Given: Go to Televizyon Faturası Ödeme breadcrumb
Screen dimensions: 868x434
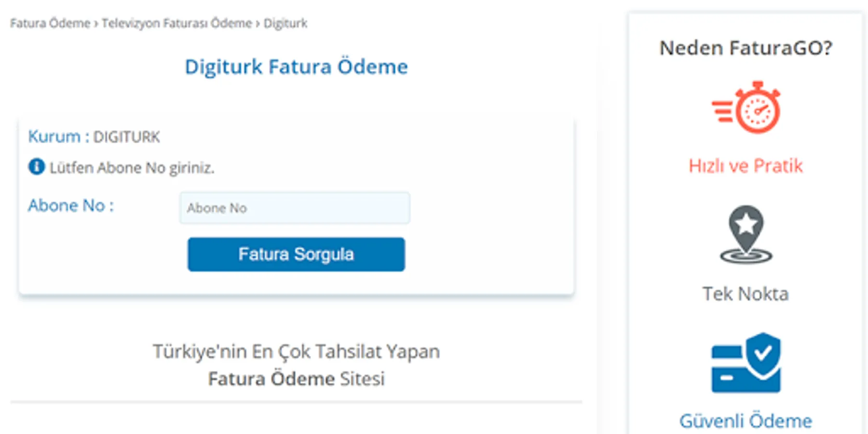Looking at the screenshot, I should (176, 23).
